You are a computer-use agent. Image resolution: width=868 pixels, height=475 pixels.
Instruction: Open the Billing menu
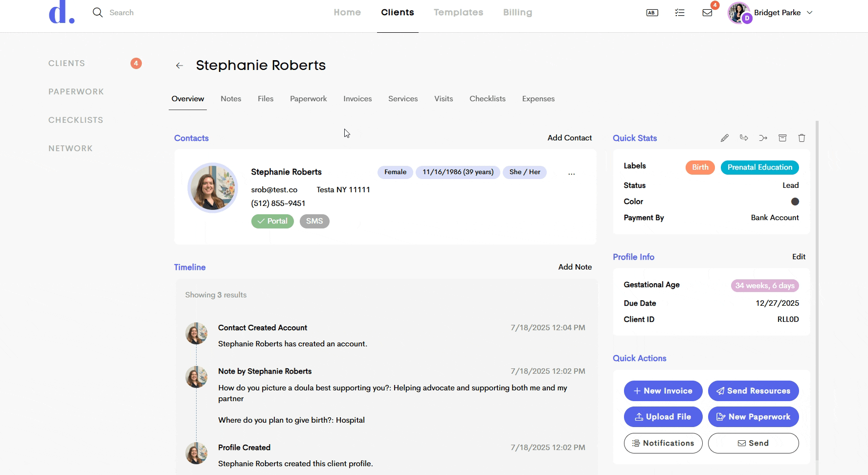point(517,13)
